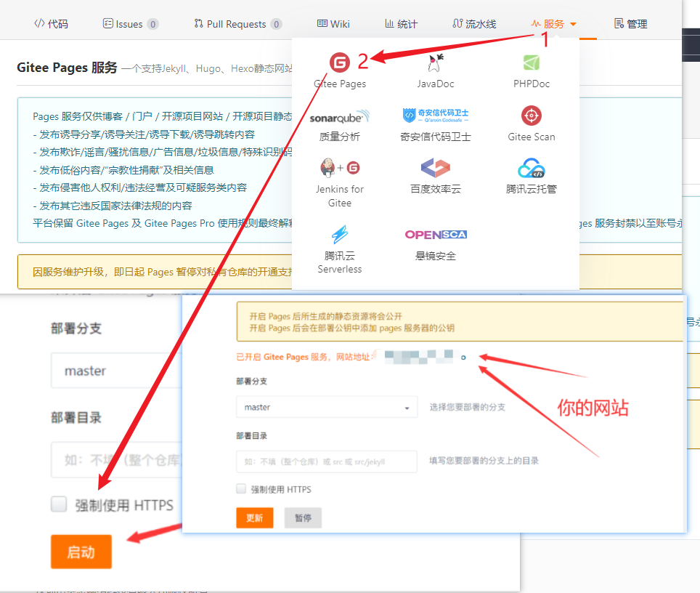Open 腾讯云 Serverless service icon
This screenshot has width=700, height=593.
coord(340,235)
